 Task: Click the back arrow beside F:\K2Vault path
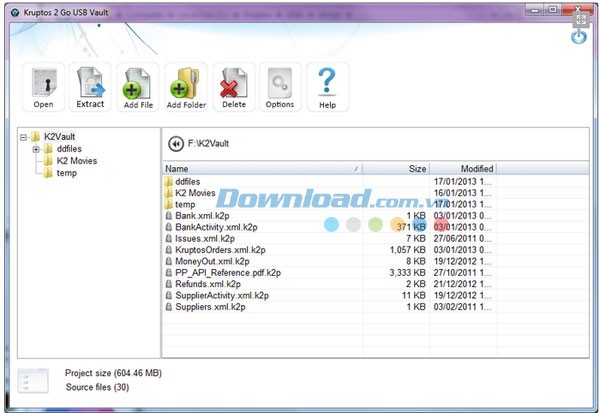click(176, 143)
